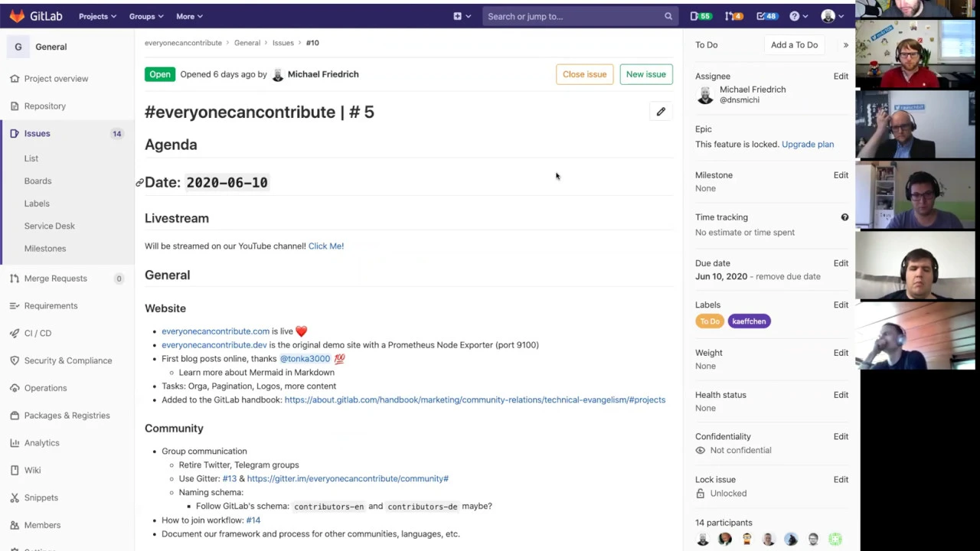This screenshot has width=980, height=551.
Task: Open Repository in sidebar
Action: click(44, 106)
